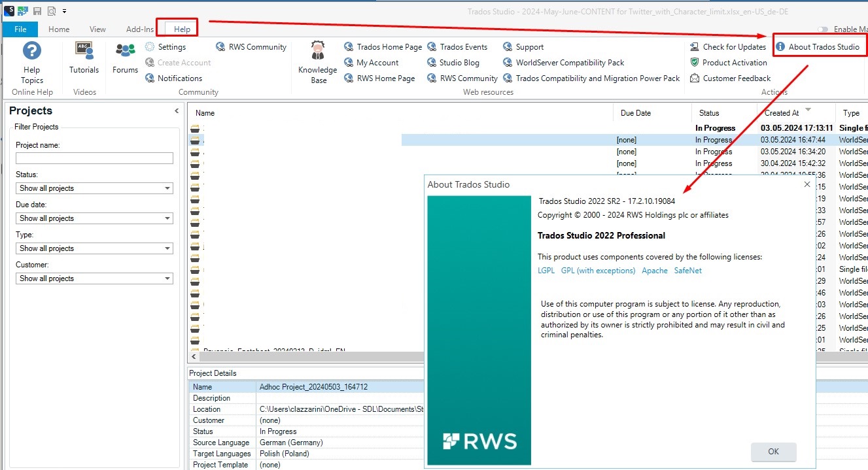The height and width of the screenshot is (470, 868).
Task: Open the File tab
Action: (x=20, y=29)
